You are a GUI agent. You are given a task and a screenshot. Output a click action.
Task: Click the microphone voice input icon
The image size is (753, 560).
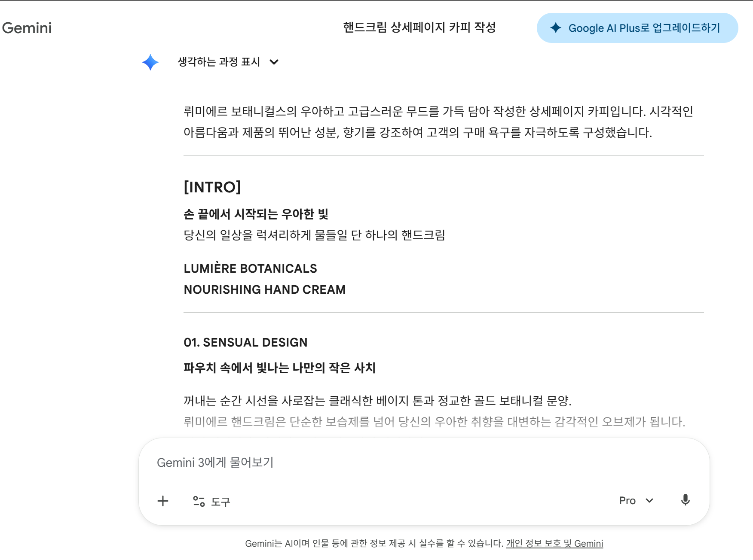(686, 500)
